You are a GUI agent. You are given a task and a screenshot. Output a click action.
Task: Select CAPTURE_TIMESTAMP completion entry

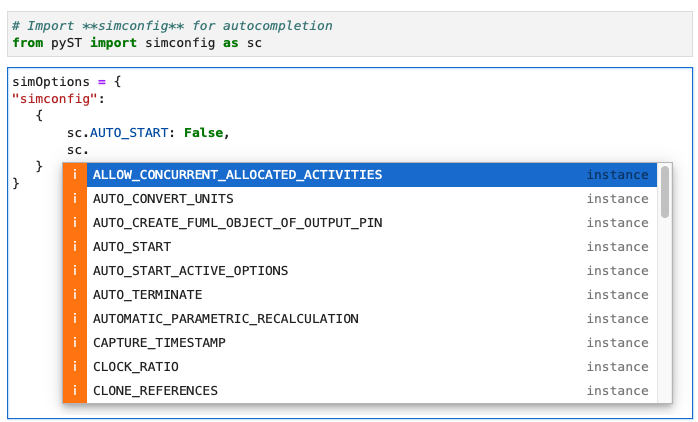click(159, 343)
